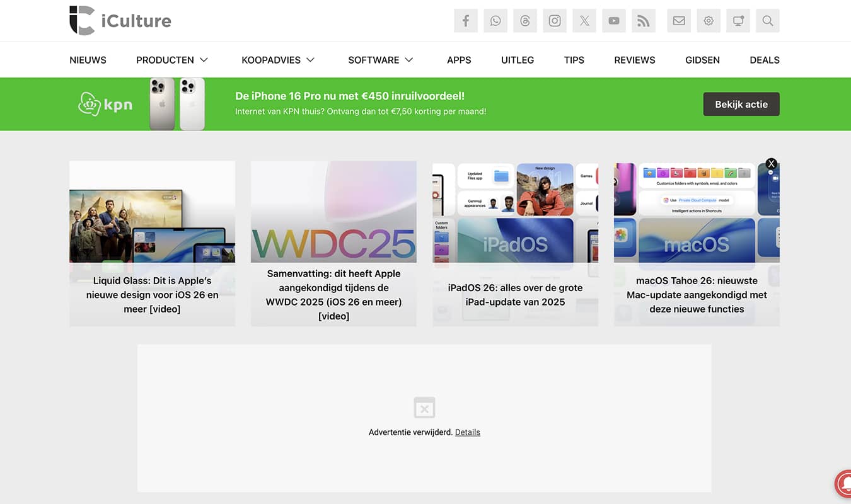This screenshot has width=851, height=504.
Task: Click the Bekijk actie button
Action: click(x=741, y=105)
